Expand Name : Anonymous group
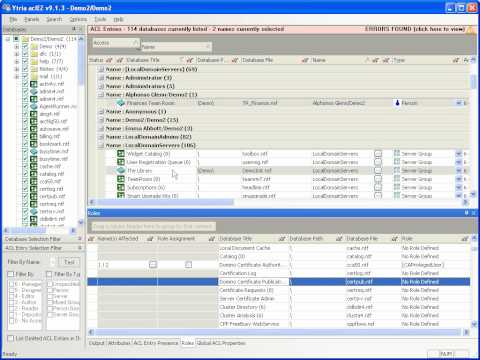This screenshot has height=360, width=480. [x=101, y=112]
